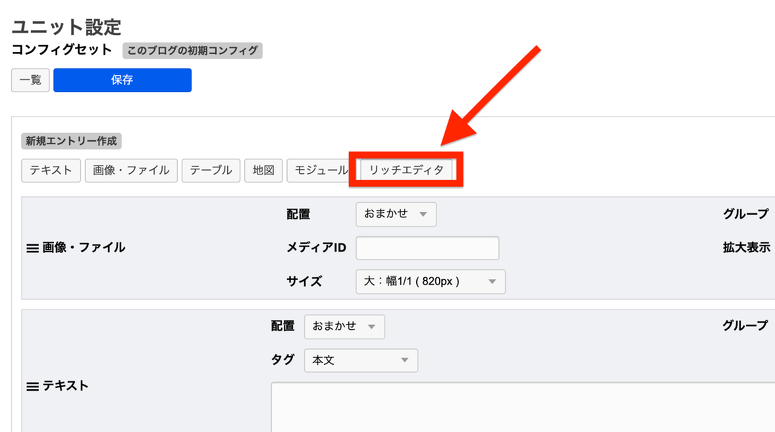This screenshot has width=775, height=432.
Task: Open 配置 dropdown in 画像・ファイル unit
Action: [396, 214]
